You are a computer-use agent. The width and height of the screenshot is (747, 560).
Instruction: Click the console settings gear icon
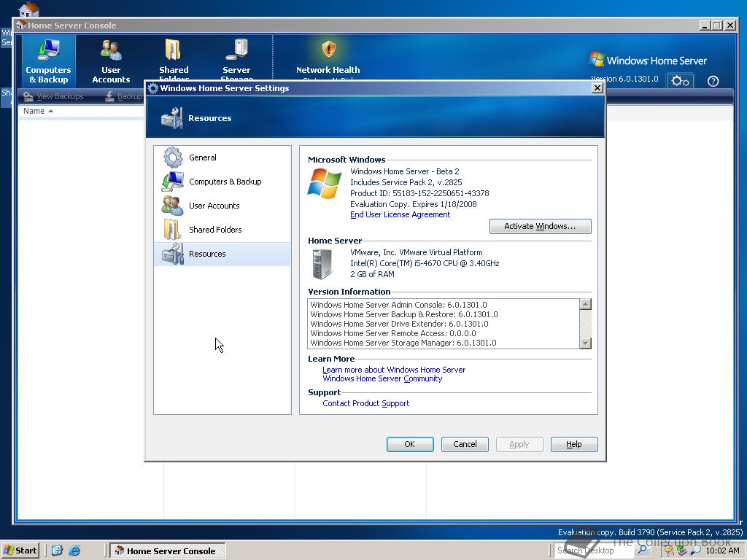pyautogui.click(x=680, y=82)
